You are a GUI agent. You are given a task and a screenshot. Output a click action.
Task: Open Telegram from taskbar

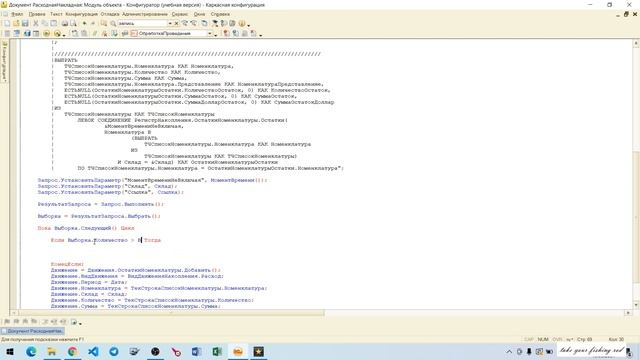click(x=114, y=351)
